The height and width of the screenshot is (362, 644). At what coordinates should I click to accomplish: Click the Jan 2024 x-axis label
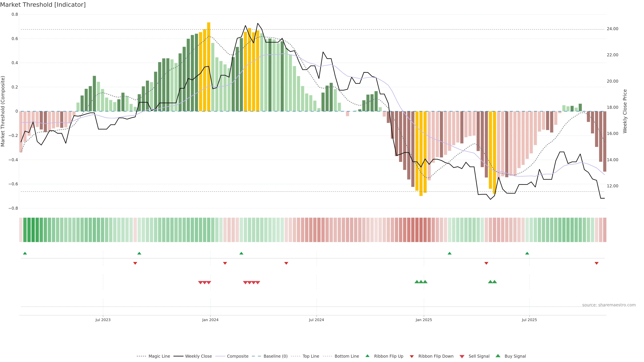(x=210, y=320)
